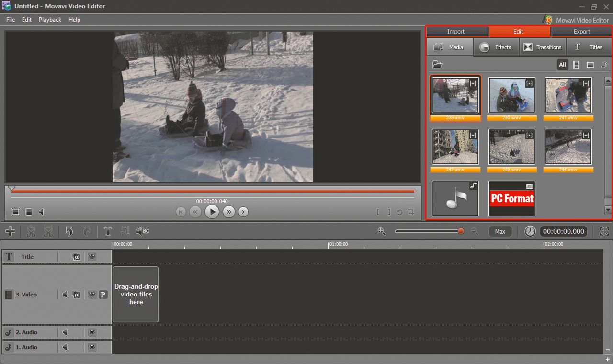
Task: Set the right selection bracket marker
Action: click(389, 212)
